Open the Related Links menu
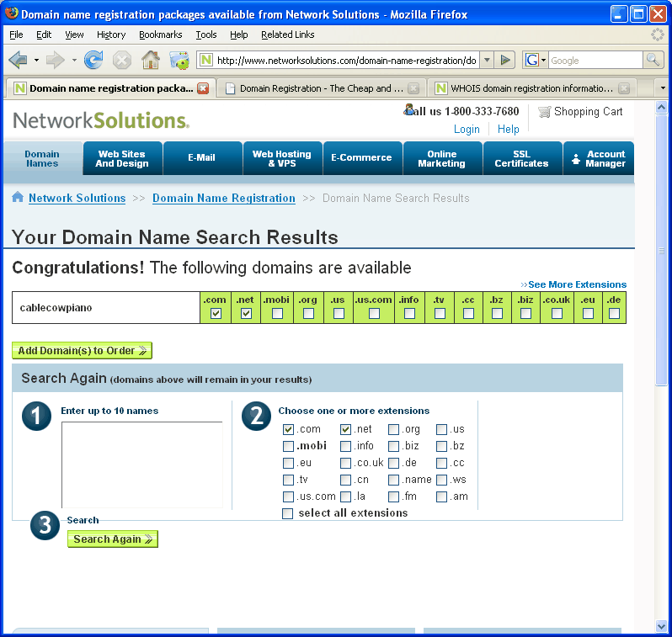 pyautogui.click(x=287, y=35)
